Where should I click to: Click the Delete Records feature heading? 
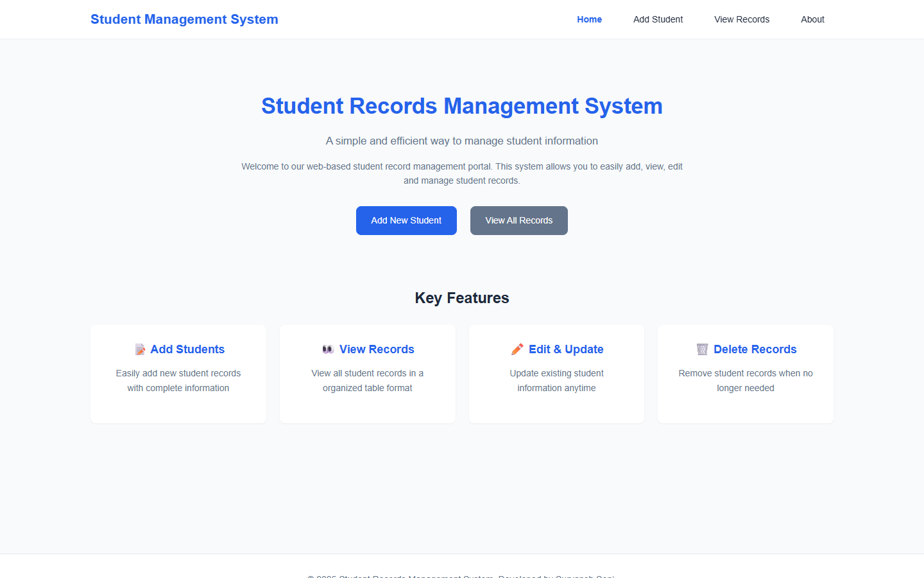pyautogui.click(x=755, y=349)
